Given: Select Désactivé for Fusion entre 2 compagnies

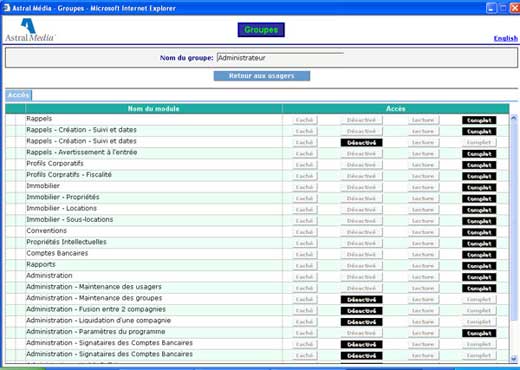Looking at the screenshot, I should [x=361, y=311].
